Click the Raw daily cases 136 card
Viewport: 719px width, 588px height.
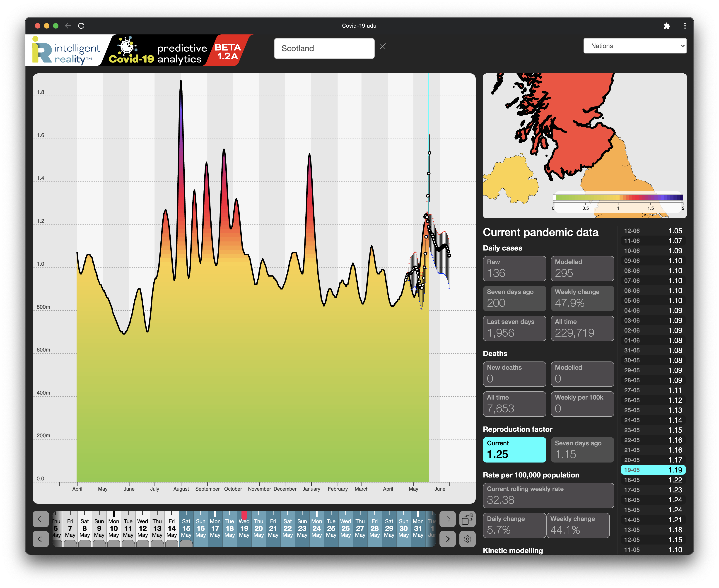514,268
